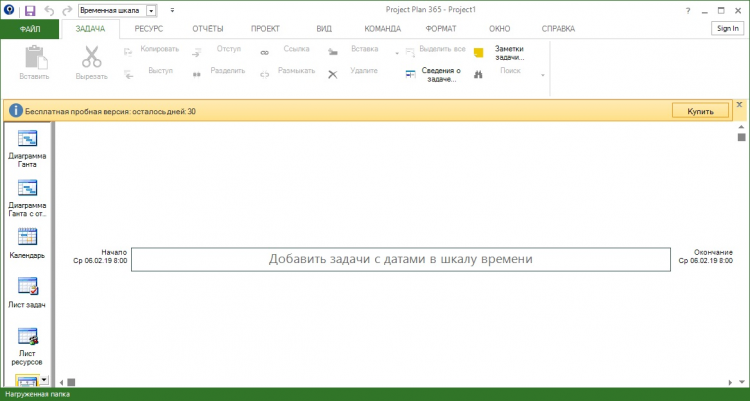Click the horizontal scrollbar right arrow

[730, 382]
